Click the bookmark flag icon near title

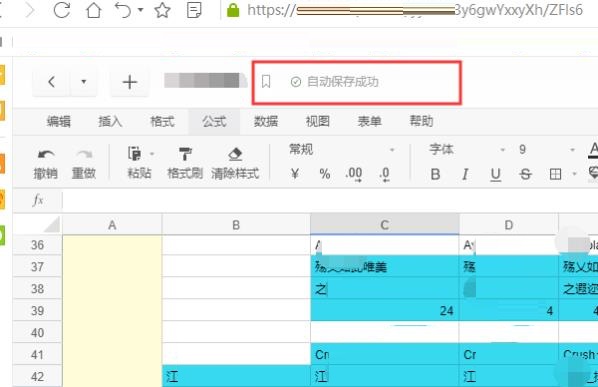[x=266, y=82]
